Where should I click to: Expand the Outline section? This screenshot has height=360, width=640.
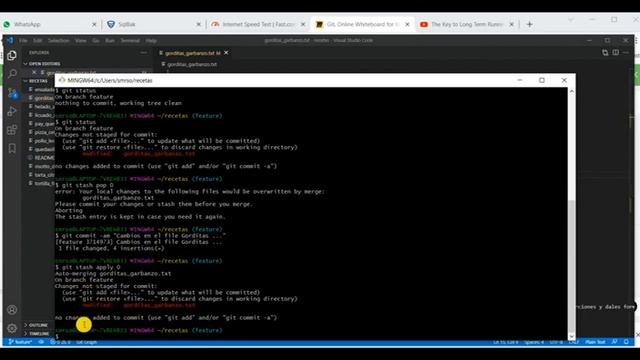click(36, 325)
